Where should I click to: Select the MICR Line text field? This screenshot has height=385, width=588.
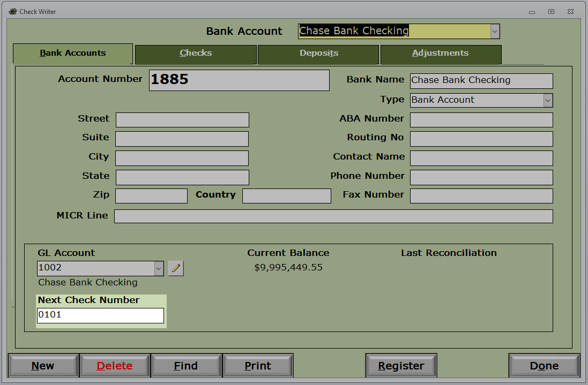tap(334, 216)
